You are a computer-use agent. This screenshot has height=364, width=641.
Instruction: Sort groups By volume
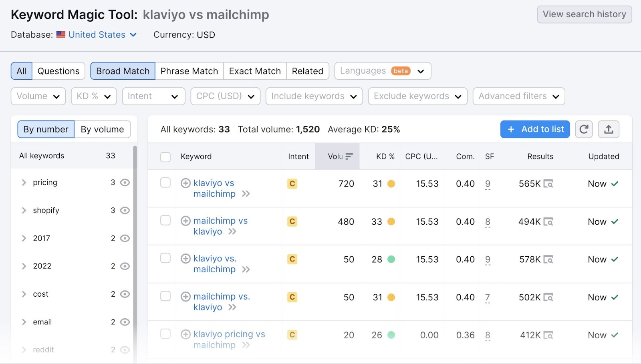point(102,129)
